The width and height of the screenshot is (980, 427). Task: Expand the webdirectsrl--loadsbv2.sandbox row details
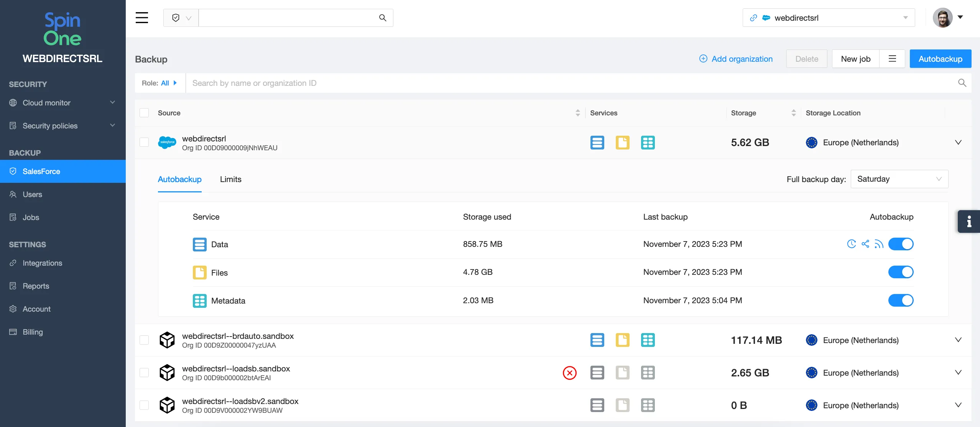point(959,405)
